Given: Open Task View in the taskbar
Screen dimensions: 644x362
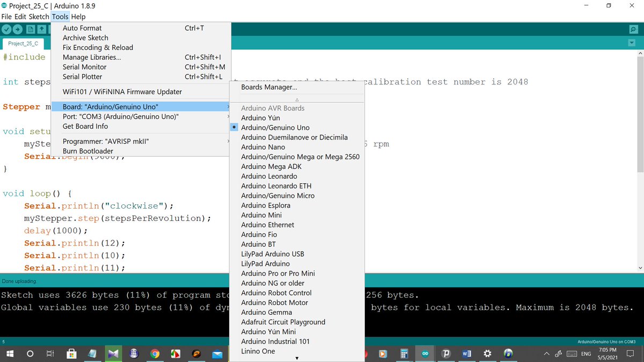Looking at the screenshot, I should 50,354.
